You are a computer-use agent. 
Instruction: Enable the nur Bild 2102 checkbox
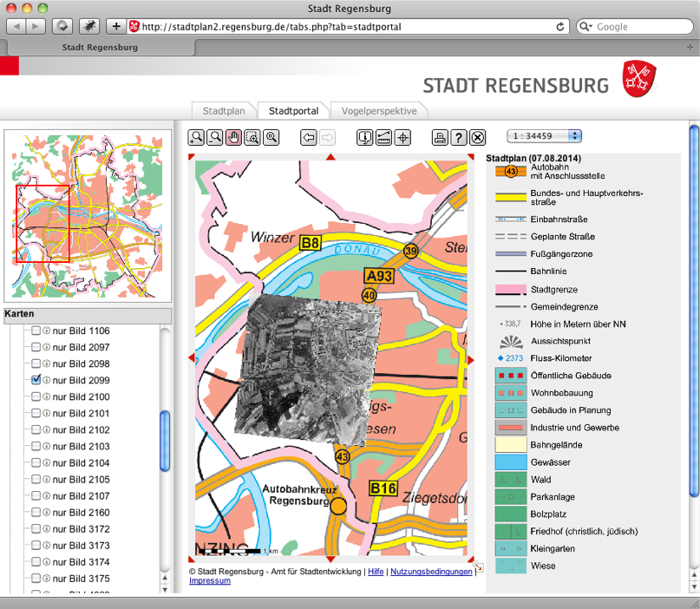pyautogui.click(x=36, y=429)
